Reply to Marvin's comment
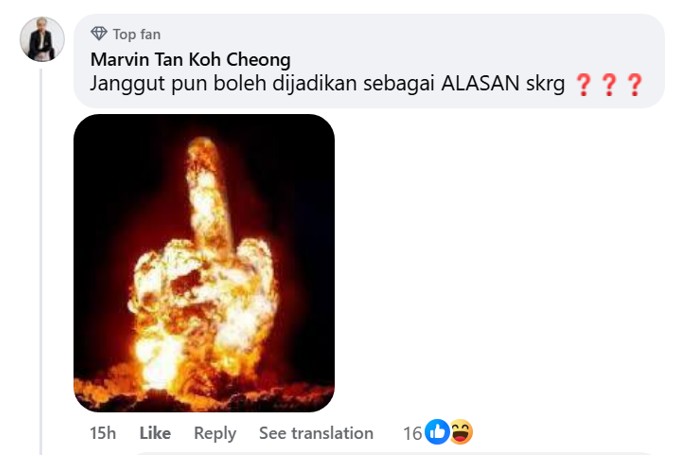The width and height of the screenshot is (675, 457). coord(215,433)
